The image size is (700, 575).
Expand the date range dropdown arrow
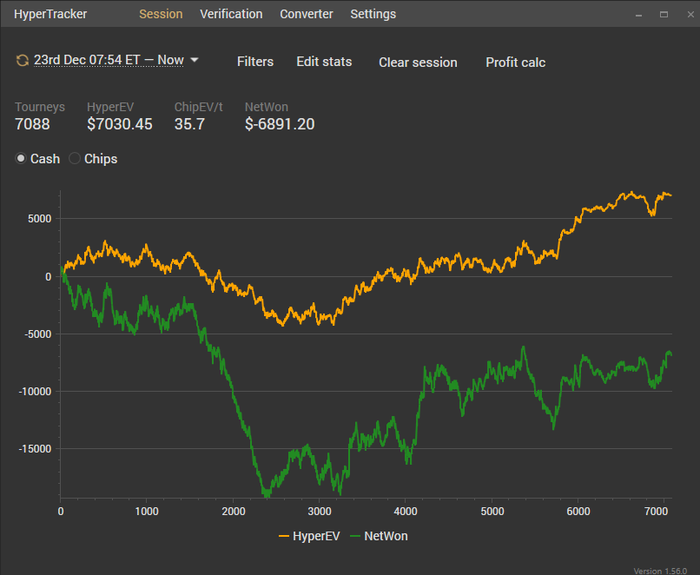pos(195,60)
